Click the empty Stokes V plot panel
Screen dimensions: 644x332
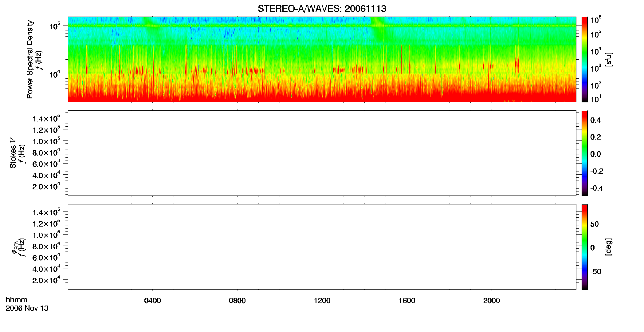pos(322,153)
